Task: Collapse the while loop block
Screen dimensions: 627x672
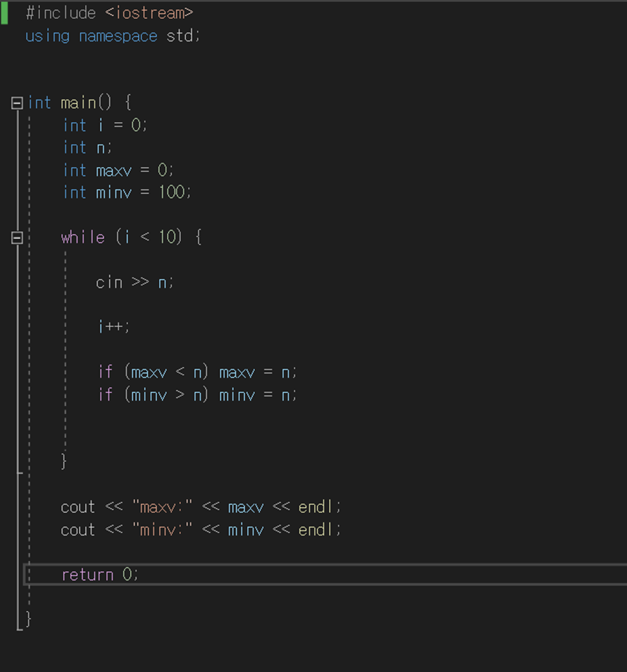Action: click(17, 238)
